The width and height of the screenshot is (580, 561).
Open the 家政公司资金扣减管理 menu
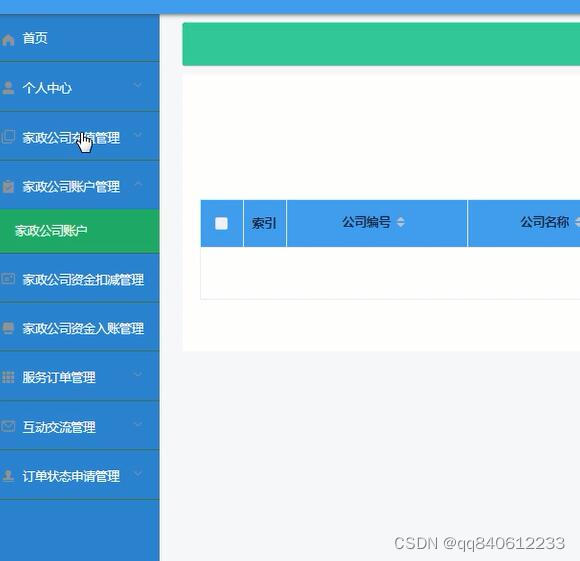click(80, 278)
